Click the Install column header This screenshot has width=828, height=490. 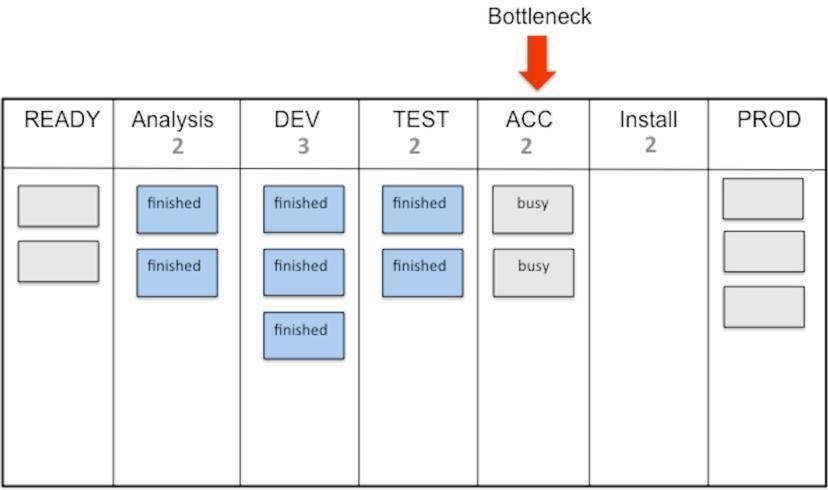coord(648,119)
